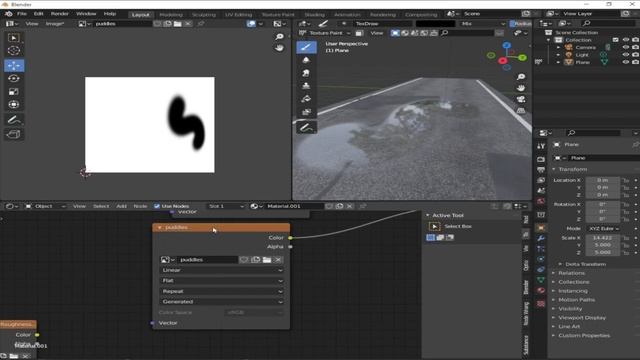Open the Material properties tab icon

click(541, 290)
